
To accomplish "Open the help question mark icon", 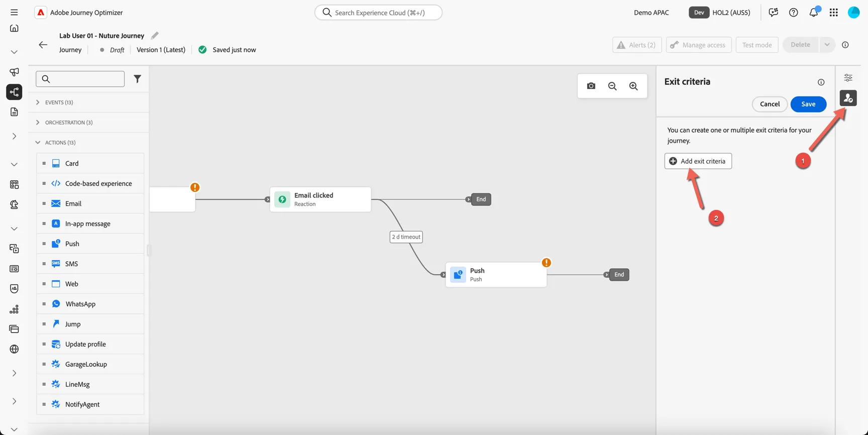I will 793,13.
